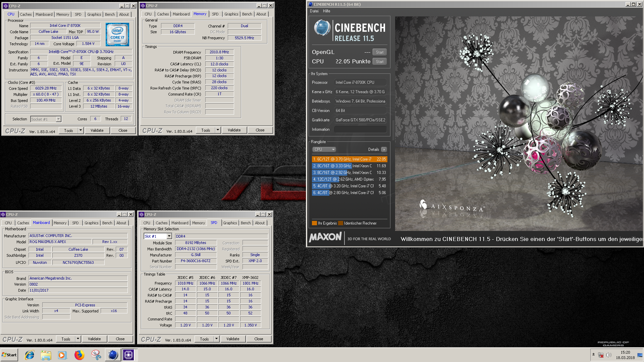The height and width of the screenshot is (362, 644).
Task: Click the XMP 2.0 SPD Ext. value
Action: click(255, 261)
